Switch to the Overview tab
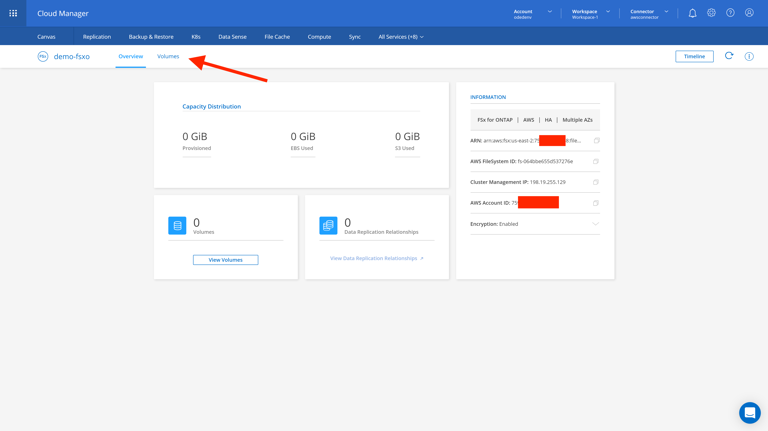Viewport: 768px width, 431px height. click(x=131, y=56)
